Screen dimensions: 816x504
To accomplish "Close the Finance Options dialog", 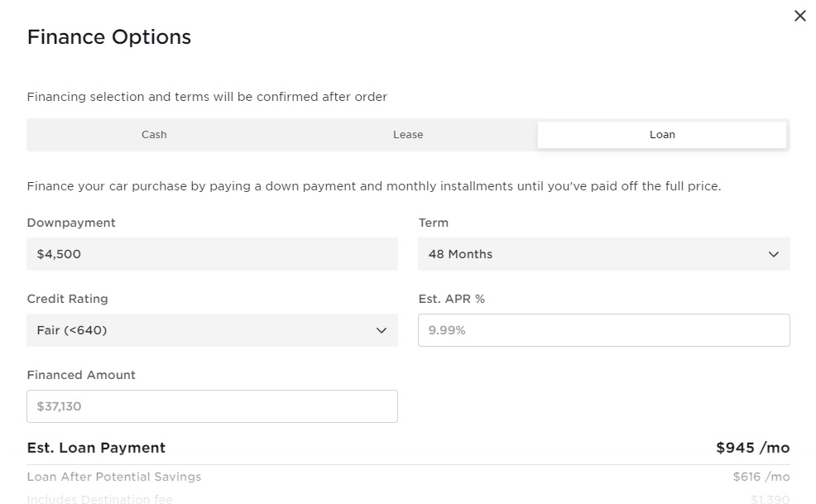I will pyautogui.click(x=799, y=16).
